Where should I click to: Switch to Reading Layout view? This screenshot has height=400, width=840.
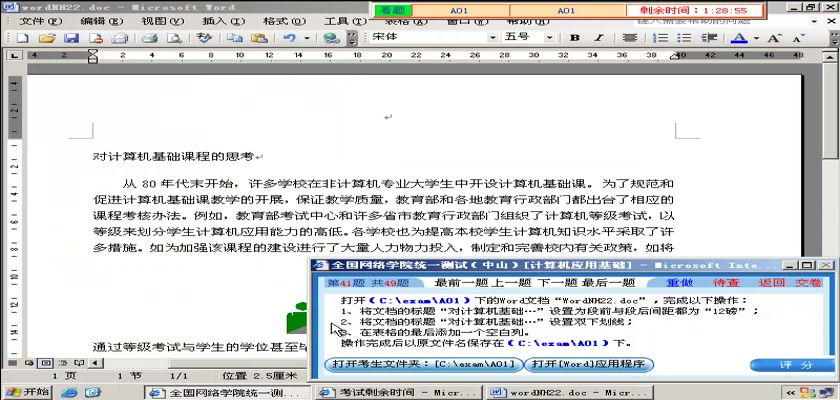79,363
